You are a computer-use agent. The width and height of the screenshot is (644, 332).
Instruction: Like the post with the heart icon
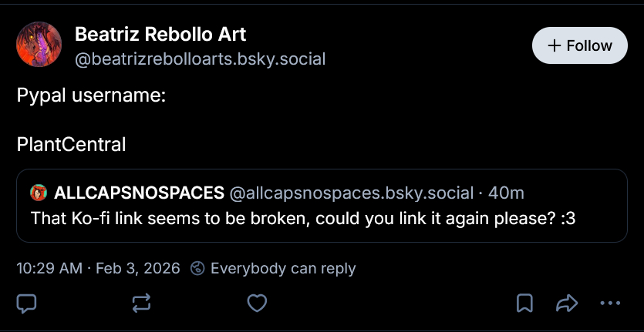257,303
